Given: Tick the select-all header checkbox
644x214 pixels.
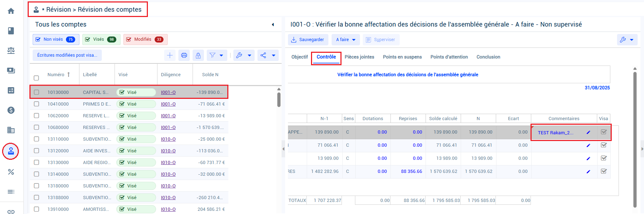Looking at the screenshot, I should (x=36, y=78).
